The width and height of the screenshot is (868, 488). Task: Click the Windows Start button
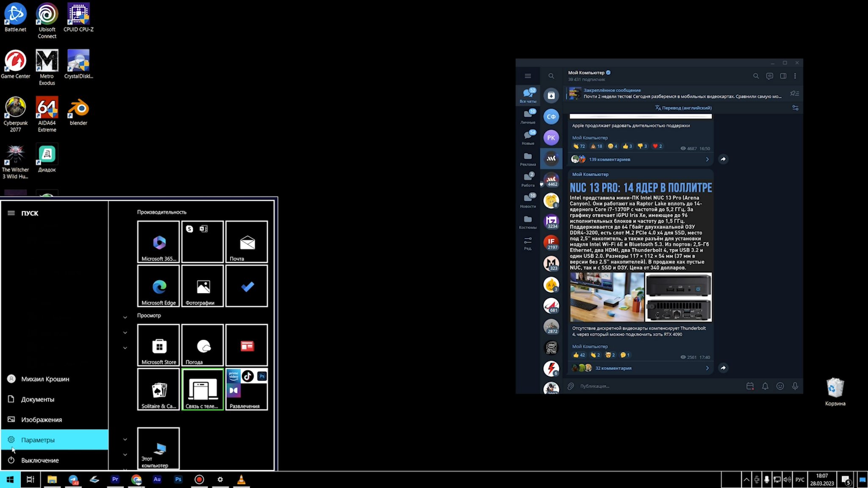click(10, 480)
